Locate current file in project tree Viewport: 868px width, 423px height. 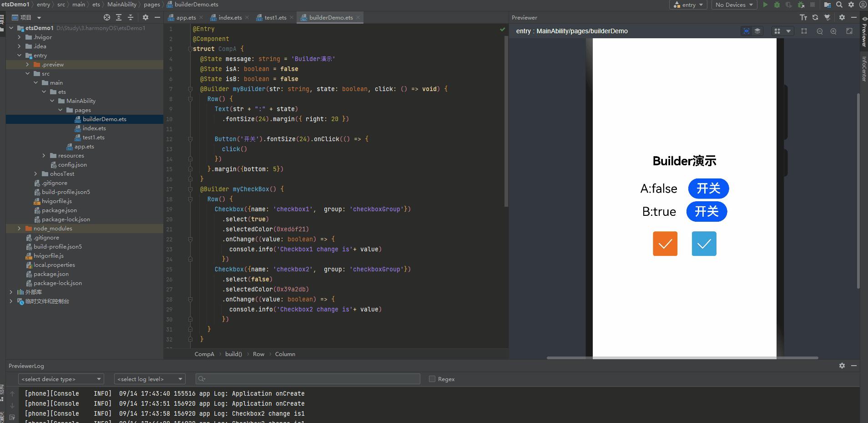click(107, 17)
